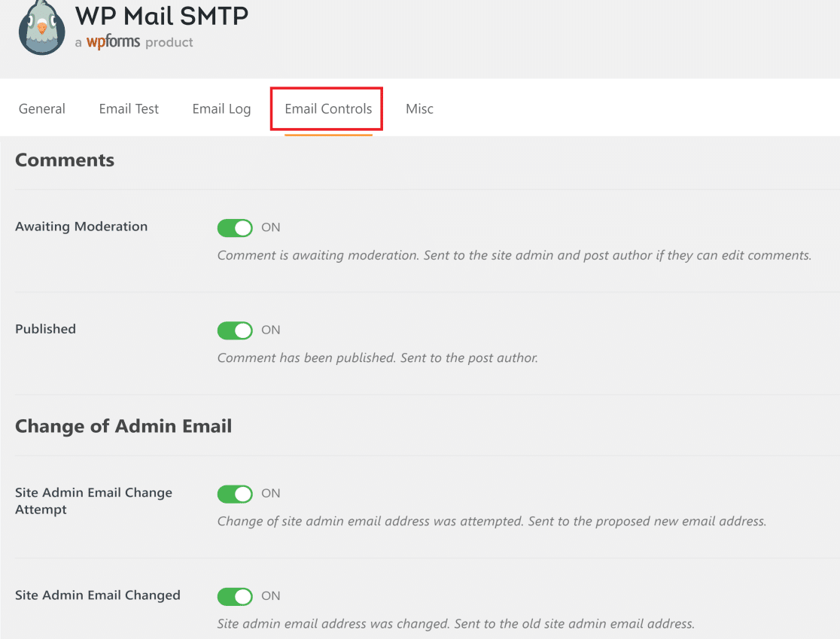Viewport: 840px width, 639px height.
Task: Navigate to the Email Log tab
Action: 221,108
